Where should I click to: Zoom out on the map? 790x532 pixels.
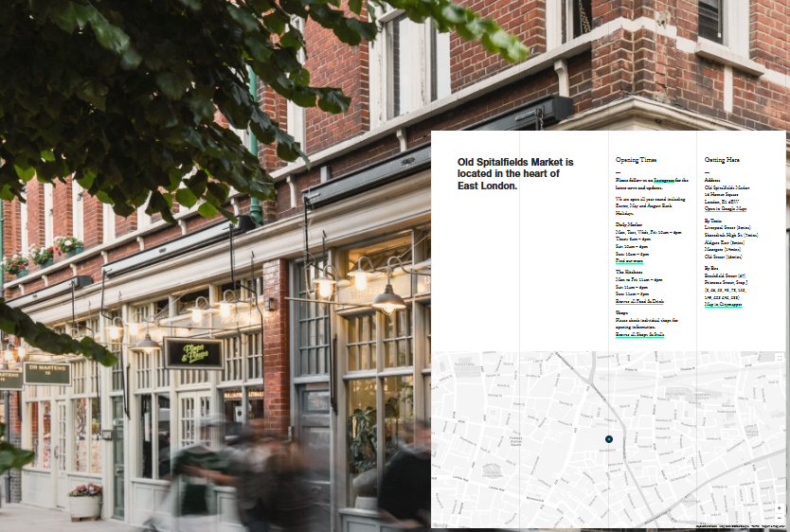click(779, 518)
